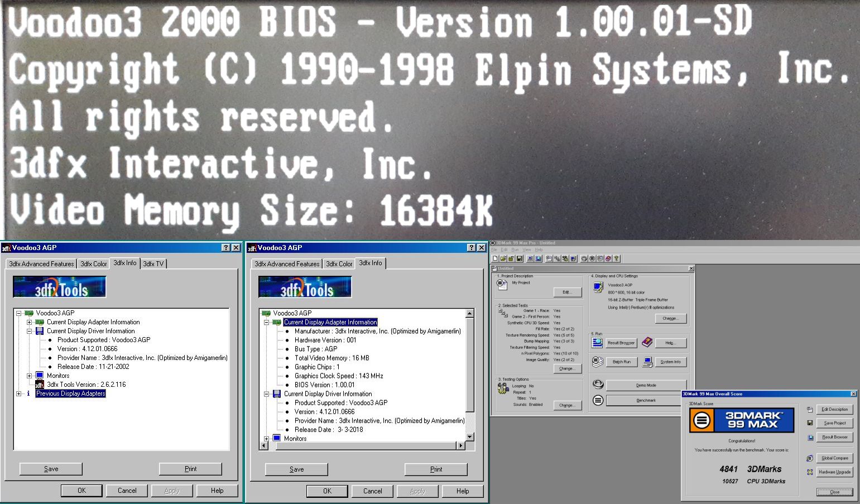Click purple help book icon beside Help button
The image size is (860, 504).
point(647,342)
